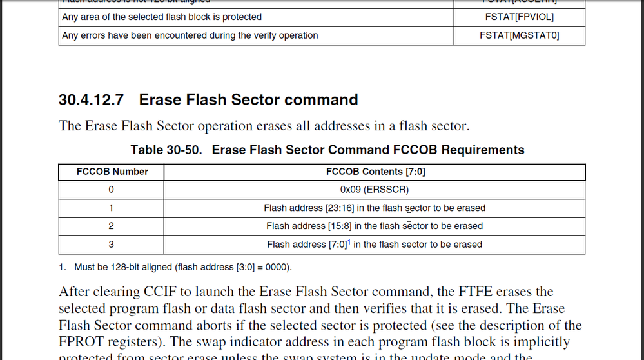The image size is (644, 360).
Task: Click the FSTAT[FPVIOL] cell
Action: coord(519,17)
